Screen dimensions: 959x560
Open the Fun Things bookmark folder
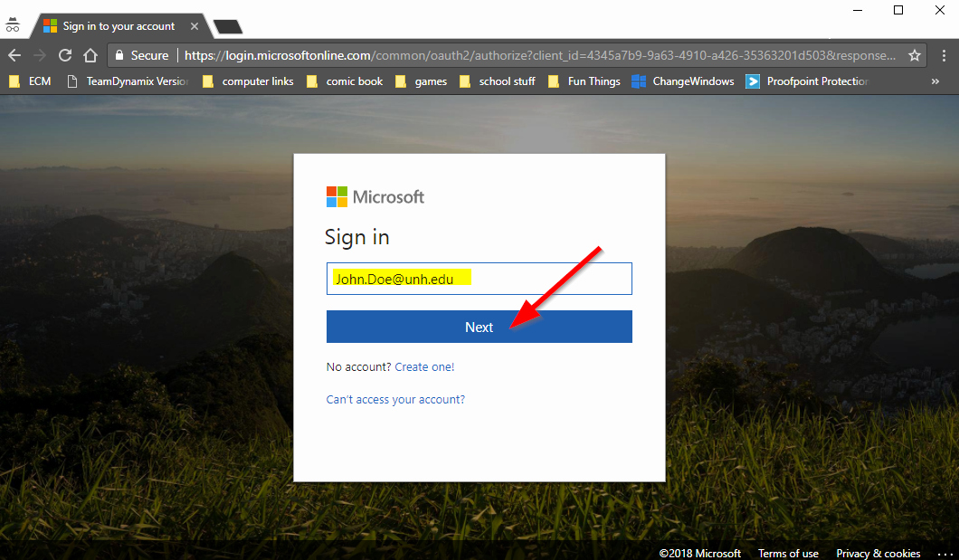pyautogui.click(x=584, y=81)
